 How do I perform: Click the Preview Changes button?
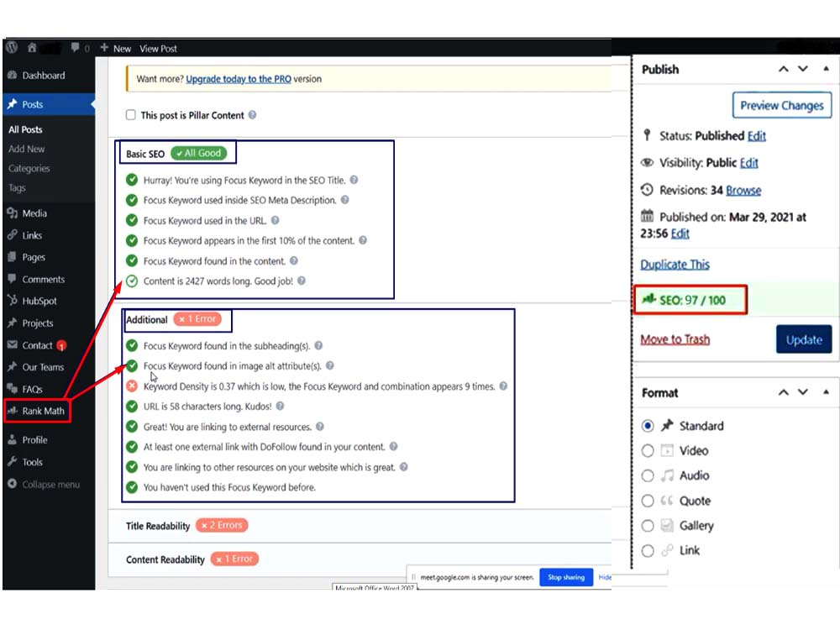(782, 105)
